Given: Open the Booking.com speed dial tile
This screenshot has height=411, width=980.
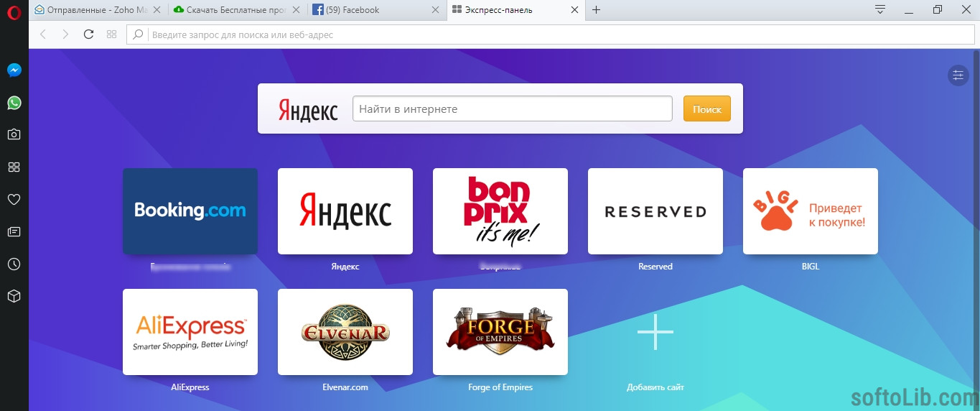Looking at the screenshot, I should point(190,211).
